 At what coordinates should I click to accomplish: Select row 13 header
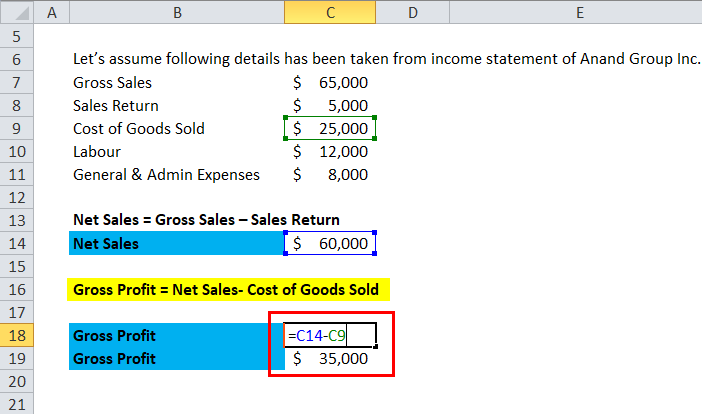tap(17, 220)
